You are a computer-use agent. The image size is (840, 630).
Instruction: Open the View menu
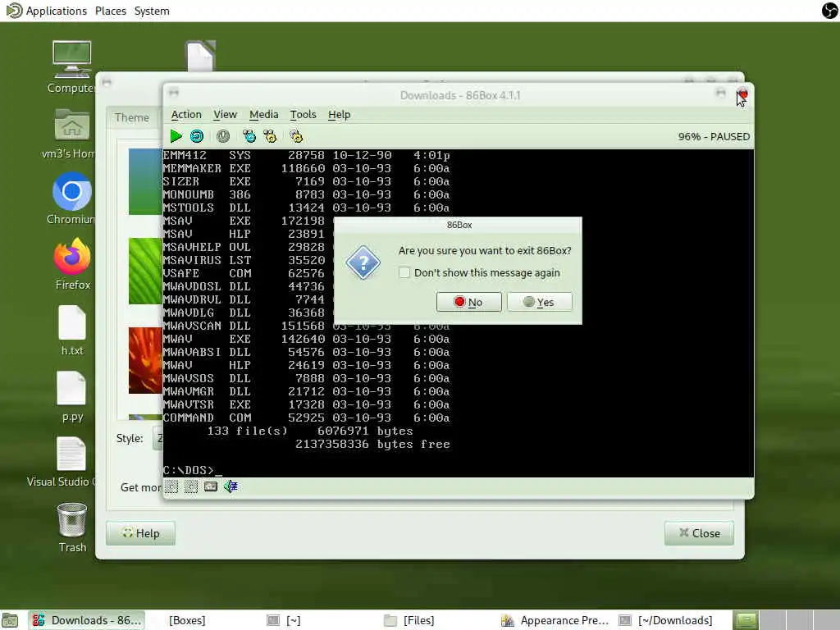coord(225,115)
